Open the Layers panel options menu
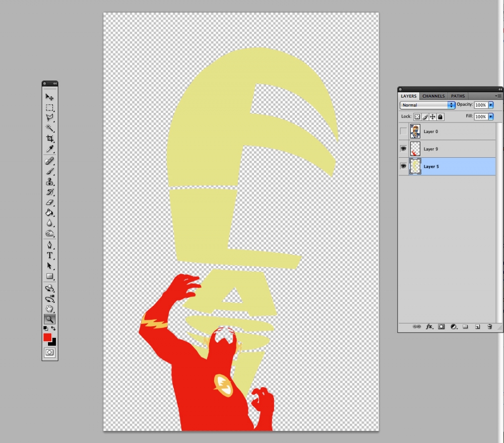The width and height of the screenshot is (504, 443). point(498,96)
